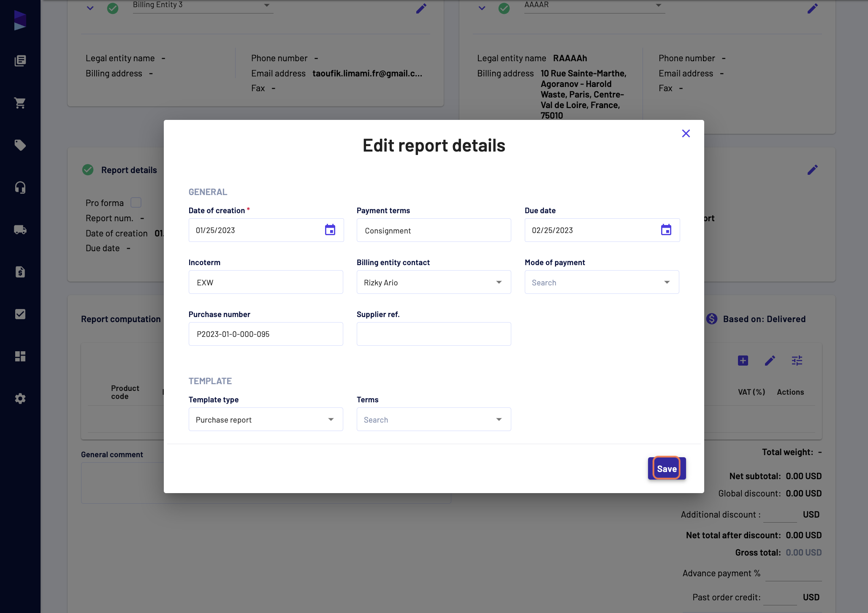868x613 pixels.
Task: Click edit pencil in report computation toolbar
Action: pyautogui.click(x=770, y=361)
